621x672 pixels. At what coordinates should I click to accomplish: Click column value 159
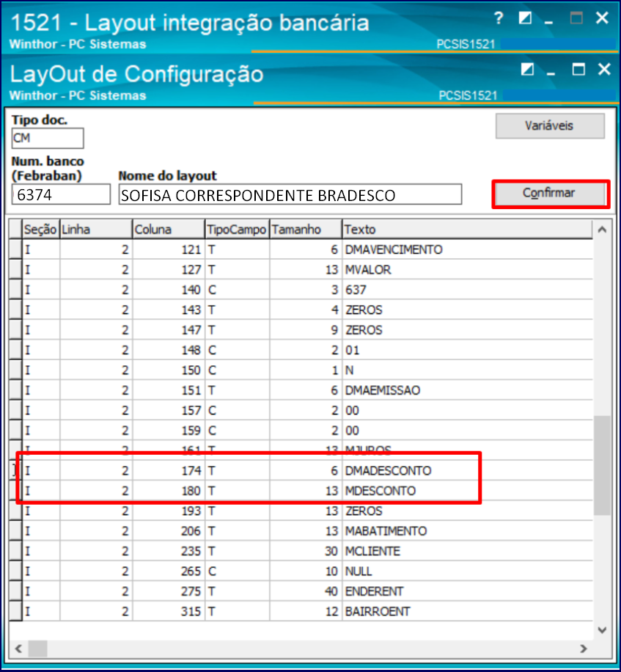[x=169, y=431]
